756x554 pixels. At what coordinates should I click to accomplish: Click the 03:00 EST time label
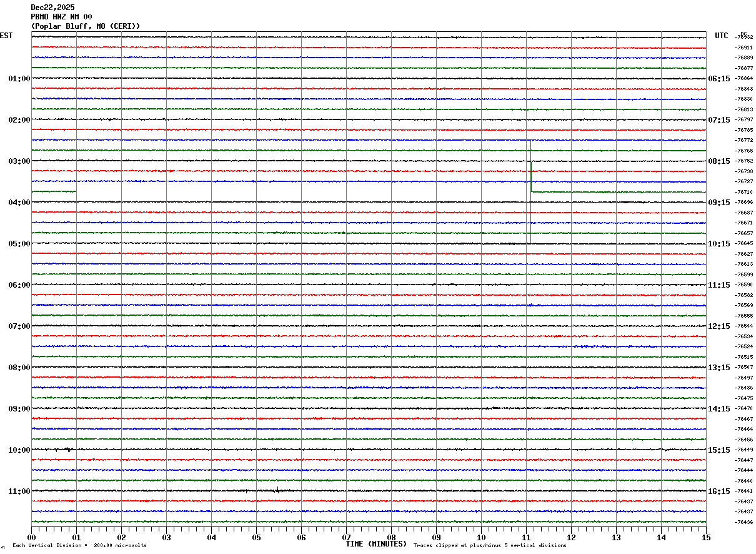tap(19, 161)
